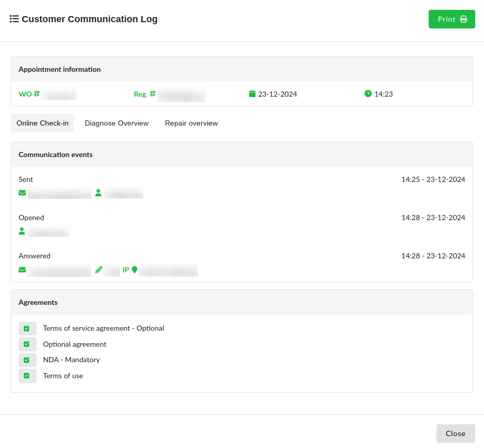Toggle the Optional agreement checkbox
The height and width of the screenshot is (448, 484).
pos(27,344)
